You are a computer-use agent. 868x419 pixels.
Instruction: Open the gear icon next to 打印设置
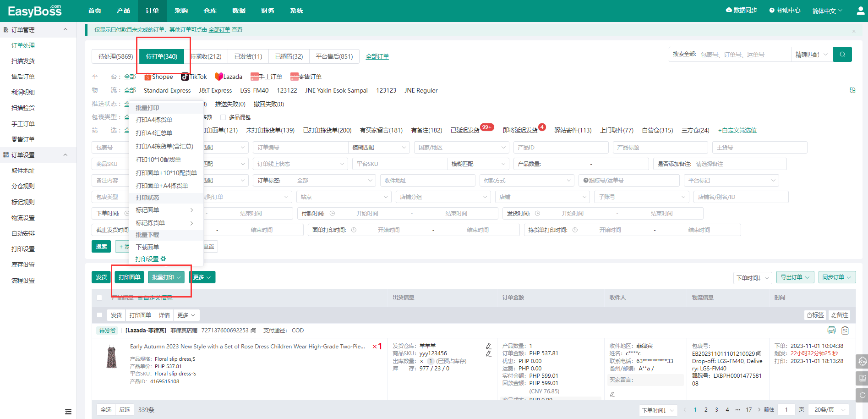tap(163, 259)
